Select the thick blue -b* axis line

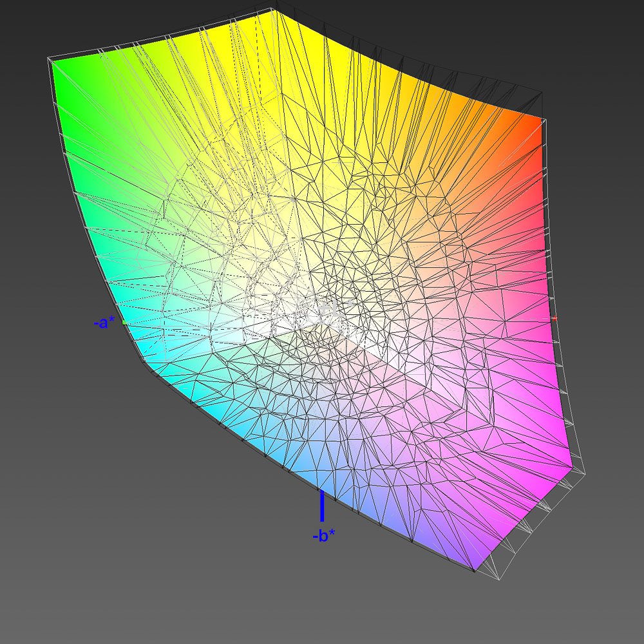coord(322,505)
